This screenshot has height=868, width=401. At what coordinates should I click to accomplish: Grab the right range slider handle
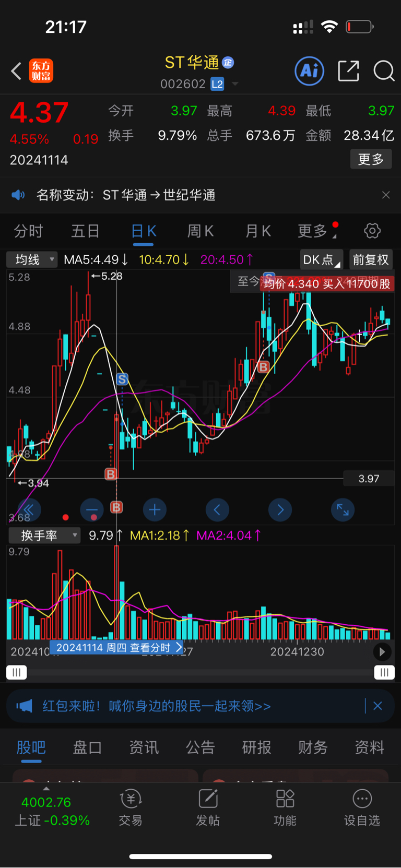point(384,672)
